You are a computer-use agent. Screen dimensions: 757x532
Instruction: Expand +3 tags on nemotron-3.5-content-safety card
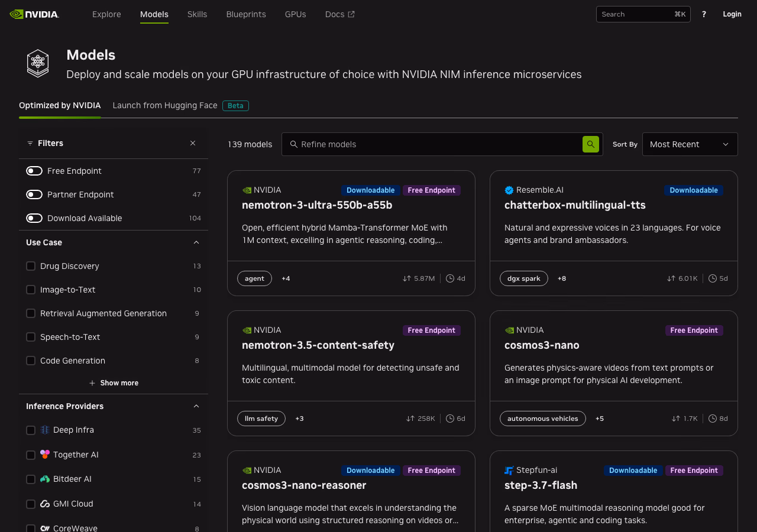[299, 419]
